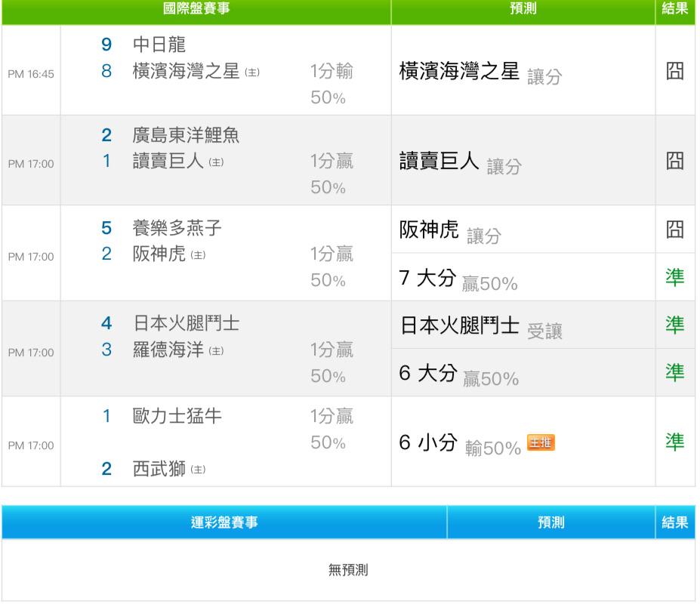Viewport: 700px width, 610px height.
Task: Click the 運彩盤賽事 header
Action: tap(224, 522)
